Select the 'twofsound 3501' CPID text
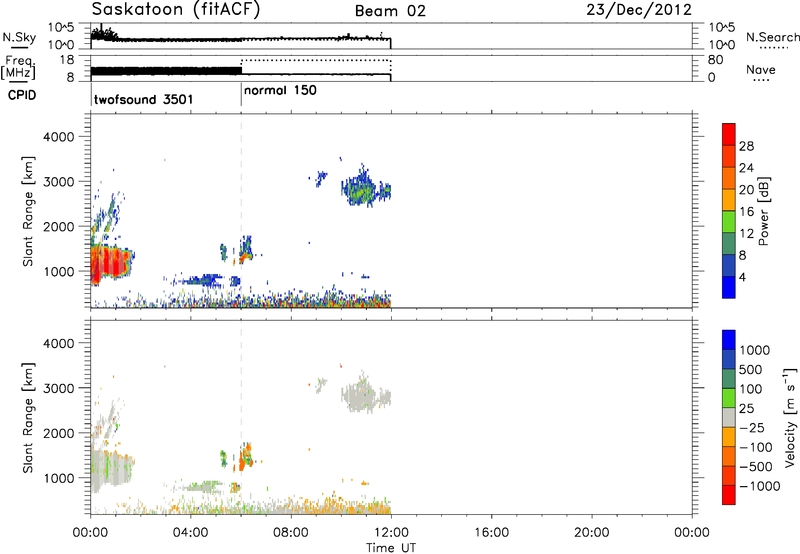This screenshot has height=554, width=800. coord(144,99)
